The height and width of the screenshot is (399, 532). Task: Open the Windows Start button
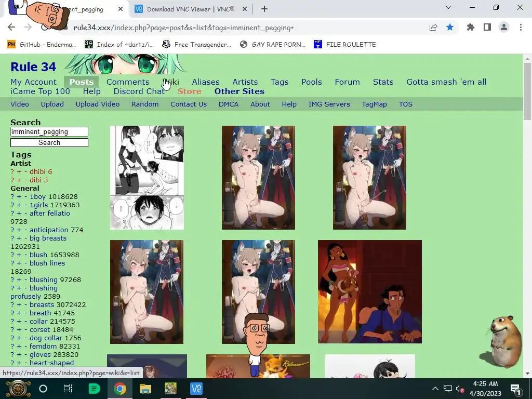tap(19, 389)
